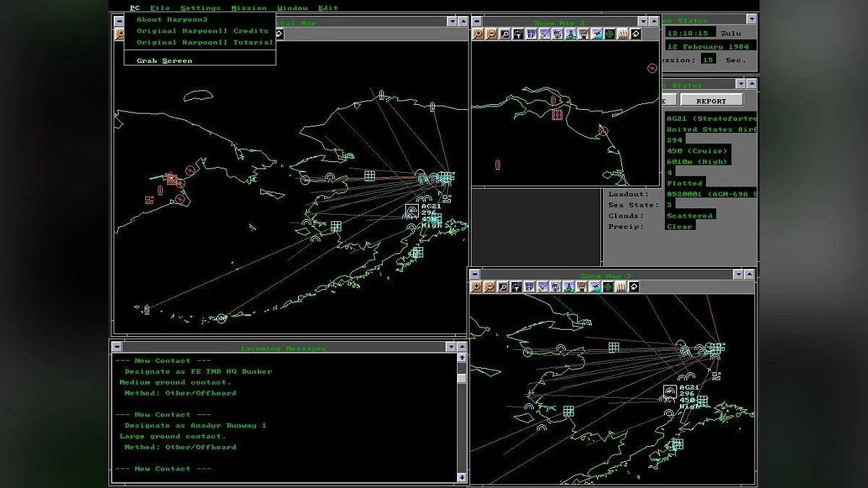Open the File menu

[160, 8]
